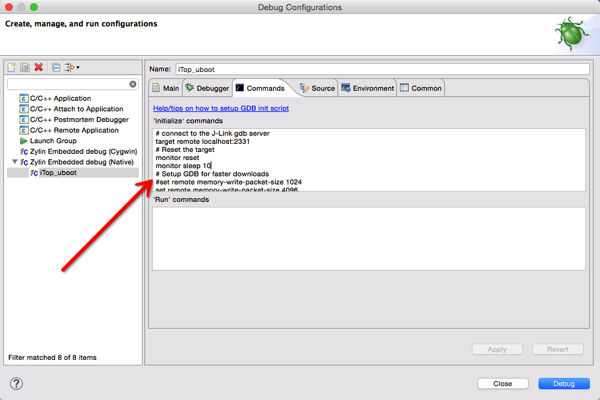Click the 'Filter matched 8 of 8 items' status

click(52, 358)
